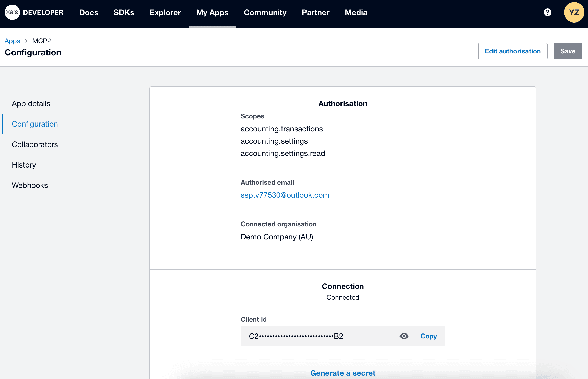The width and height of the screenshot is (588, 379).
Task: Open App details in sidebar
Action: (x=31, y=104)
